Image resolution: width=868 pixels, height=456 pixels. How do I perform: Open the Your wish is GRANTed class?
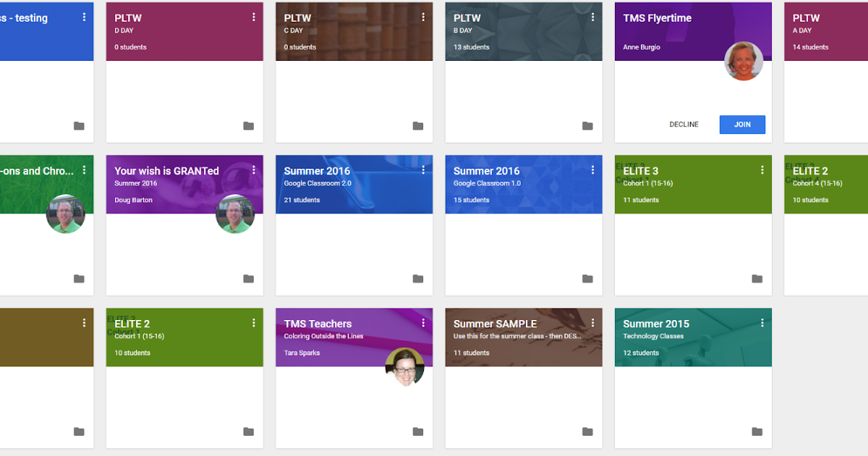click(x=167, y=171)
